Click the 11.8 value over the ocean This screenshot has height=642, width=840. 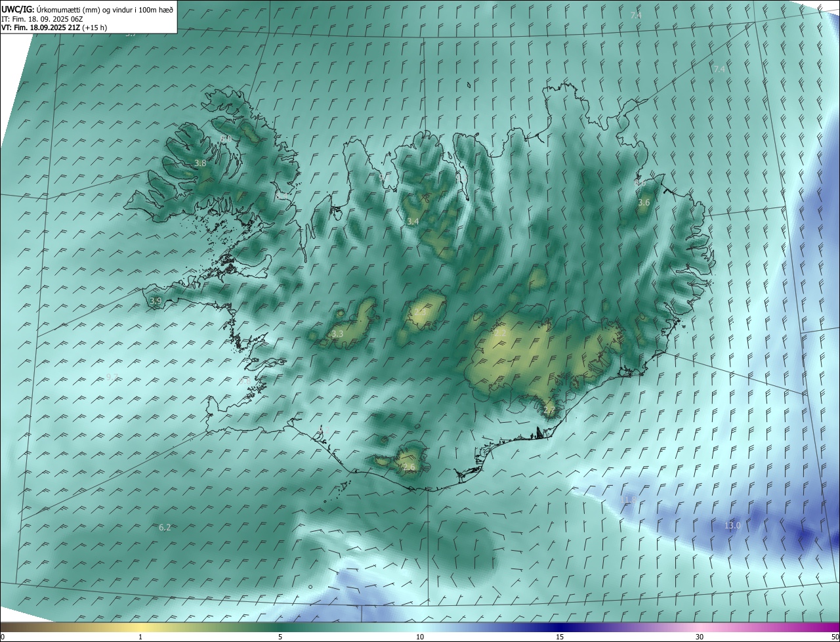tap(628, 500)
